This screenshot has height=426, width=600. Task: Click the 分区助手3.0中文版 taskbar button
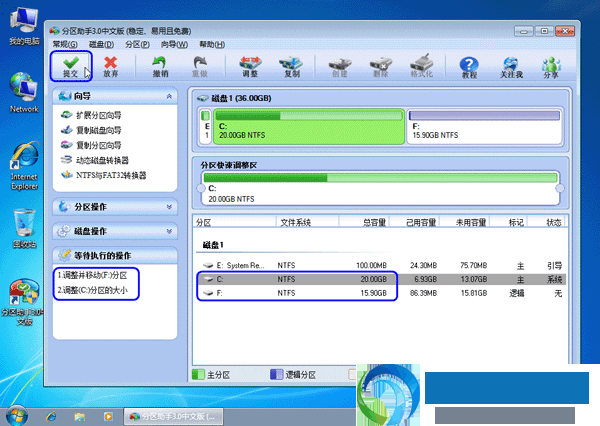pos(173,416)
